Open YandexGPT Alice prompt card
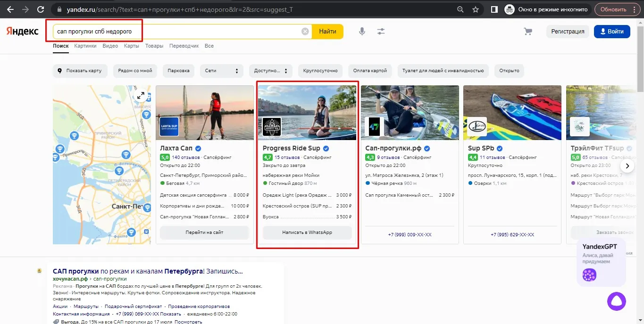Screen dimensions: 644x324 pos(601,262)
